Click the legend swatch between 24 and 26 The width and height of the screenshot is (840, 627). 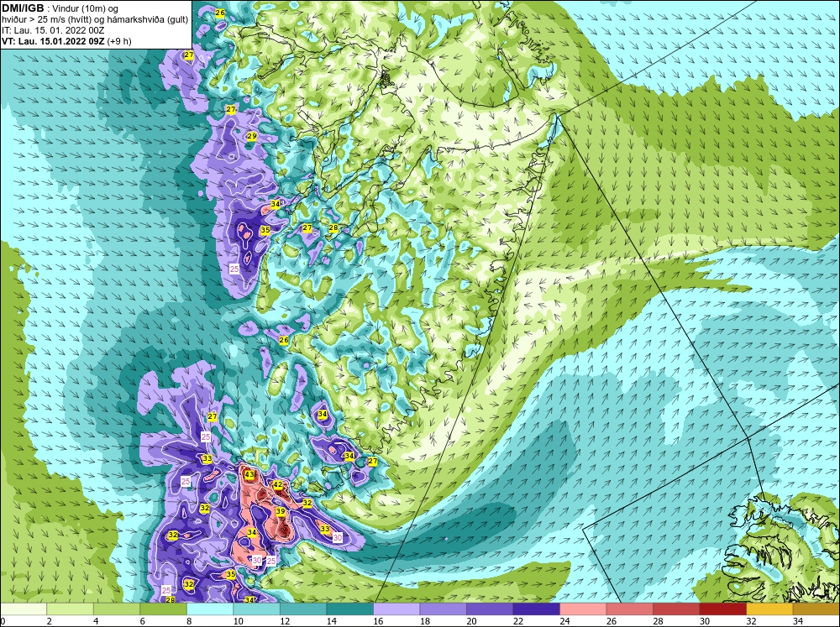(583, 609)
